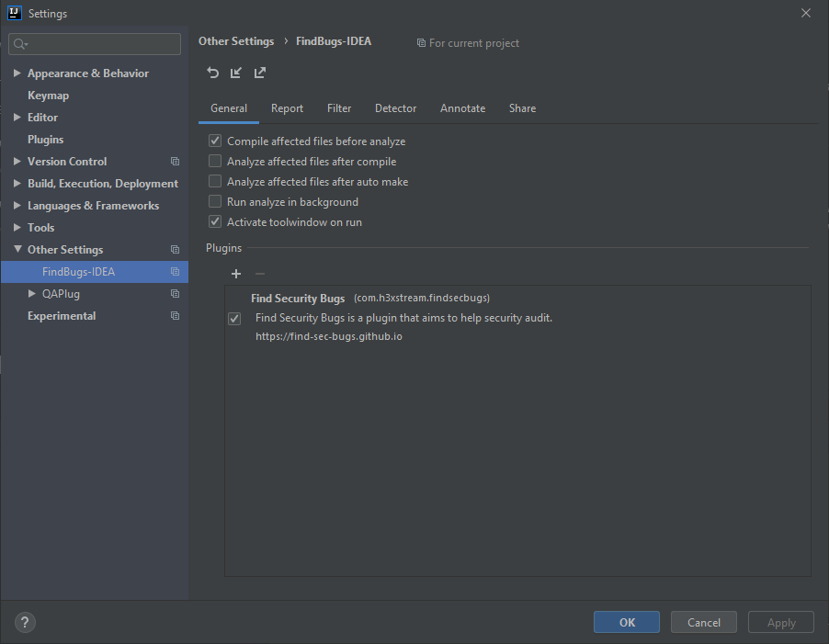This screenshot has width=829, height=644.
Task: Add a new plugin with the plus icon
Action: [236, 273]
